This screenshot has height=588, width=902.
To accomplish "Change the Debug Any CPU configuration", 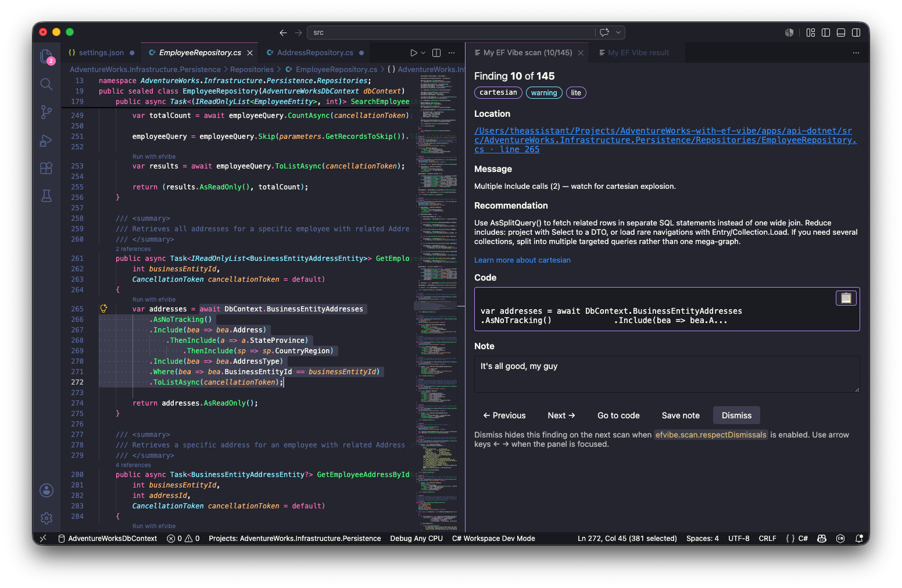I will 417,539.
